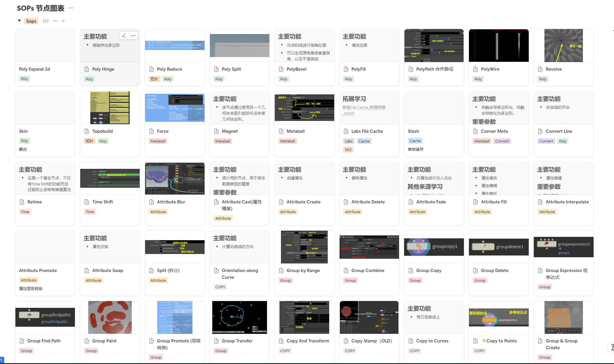The width and height of the screenshot is (614, 364).
Task: Click the document icon next to Group Copy
Action: pyautogui.click(x=411, y=271)
